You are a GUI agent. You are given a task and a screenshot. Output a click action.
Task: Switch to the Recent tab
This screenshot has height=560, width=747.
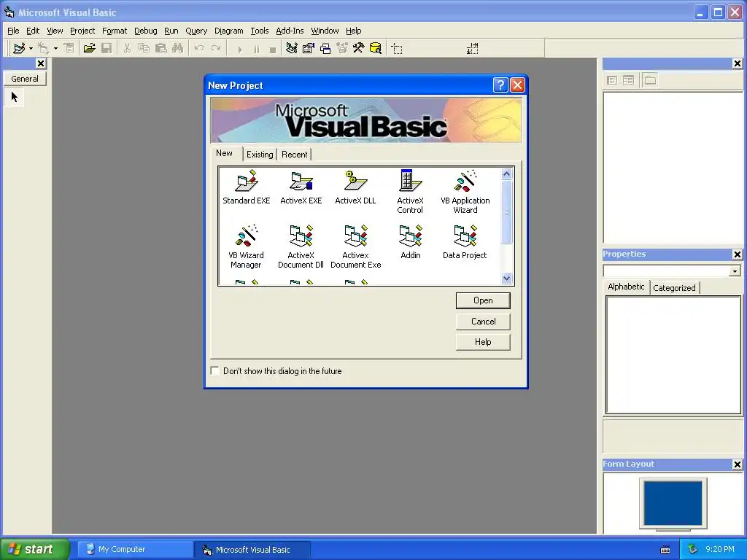pos(295,155)
